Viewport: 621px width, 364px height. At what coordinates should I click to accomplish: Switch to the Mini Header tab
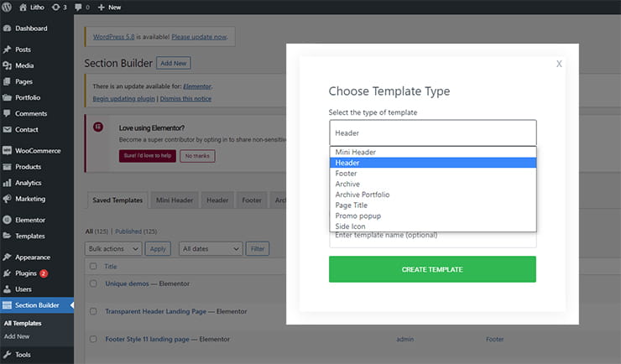175,200
